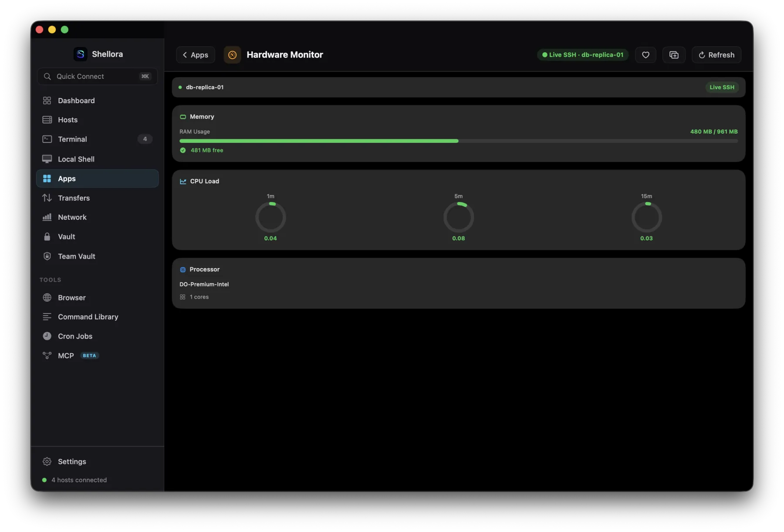Screen dimensions: 784x532
Task: Click the MCP nodes icon
Action: 47,356
